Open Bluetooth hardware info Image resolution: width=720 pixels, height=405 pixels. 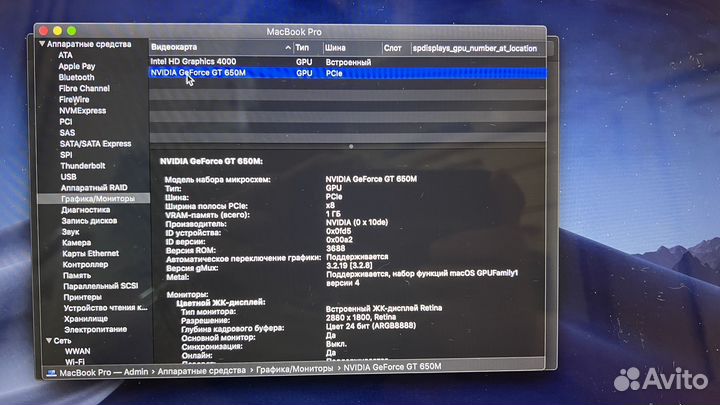tap(76, 77)
